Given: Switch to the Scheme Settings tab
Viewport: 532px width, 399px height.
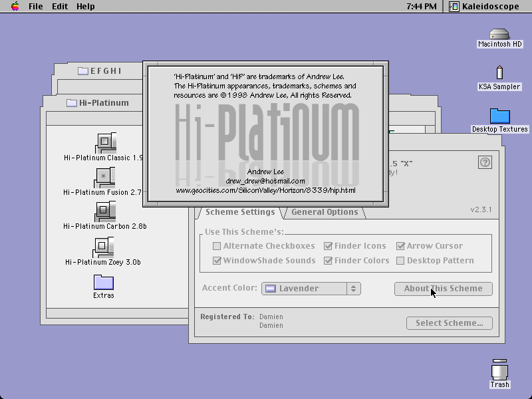Looking at the screenshot, I should (240, 212).
